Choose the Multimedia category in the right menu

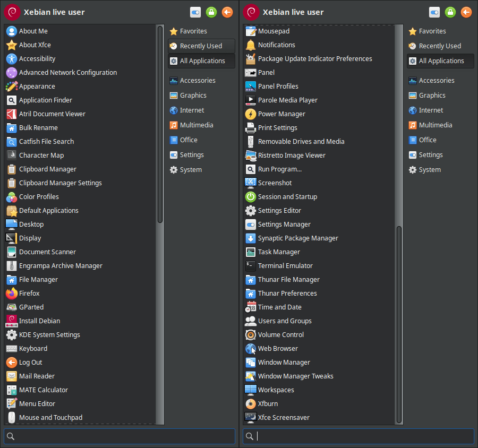coord(434,125)
